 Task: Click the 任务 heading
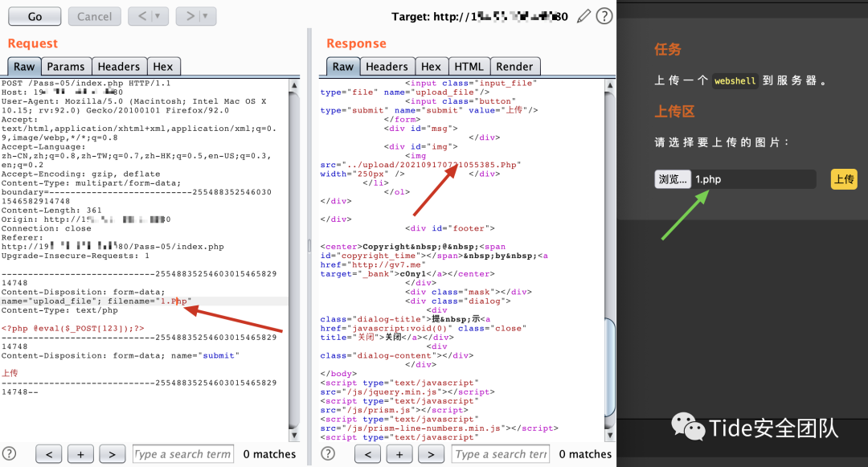coord(668,49)
